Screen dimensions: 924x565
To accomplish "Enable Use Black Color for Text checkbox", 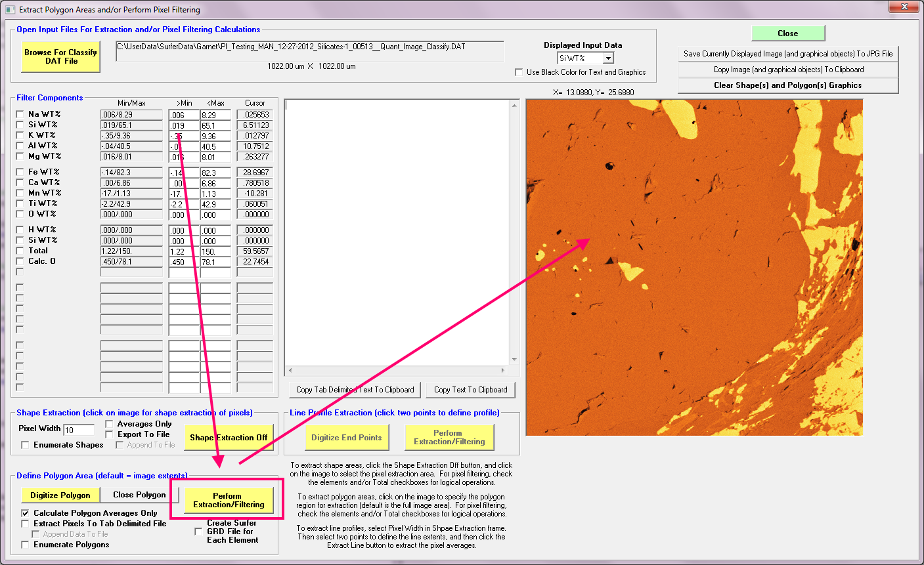I will click(x=519, y=72).
